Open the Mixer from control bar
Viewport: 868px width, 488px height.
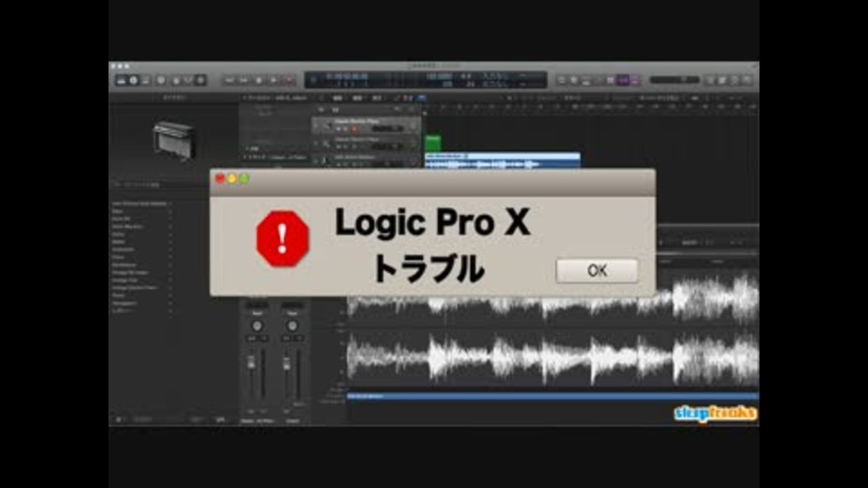click(x=189, y=80)
